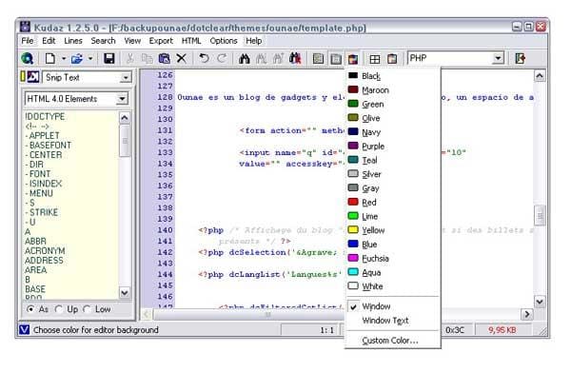This screenshot has width=571, height=392.
Task: Click up arrow of elements list scrollbar
Action: pyautogui.click(x=124, y=118)
